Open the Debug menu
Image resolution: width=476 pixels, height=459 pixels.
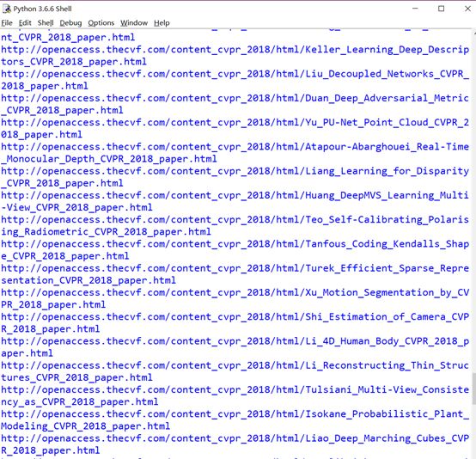click(x=70, y=23)
